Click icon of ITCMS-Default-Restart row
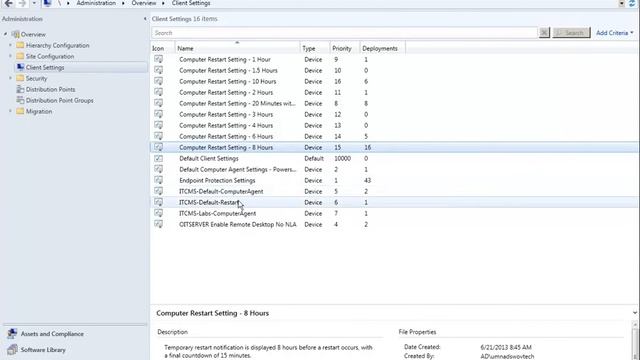The image size is (640, 360). (158, 202)
